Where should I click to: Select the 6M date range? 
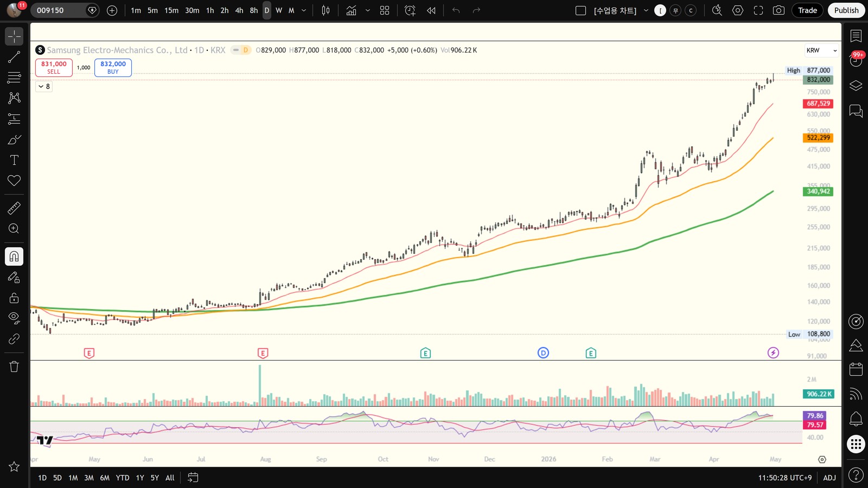(x=105, y=478)
